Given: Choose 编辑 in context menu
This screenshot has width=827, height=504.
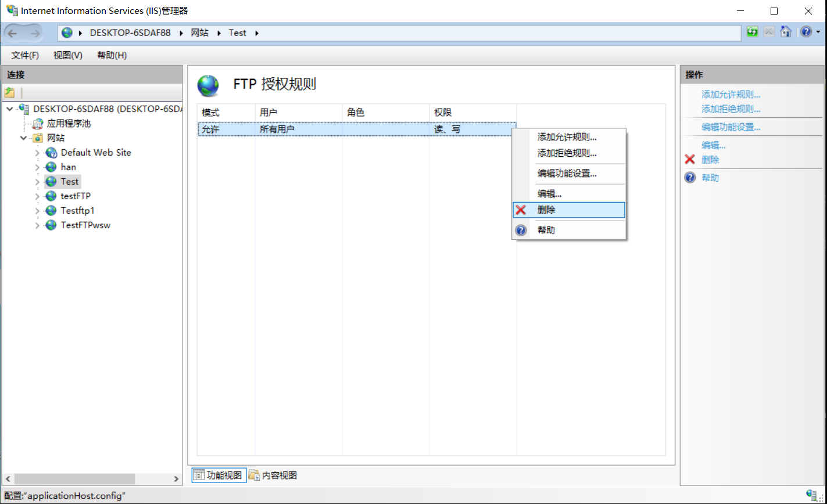Looking at the screenshot, I should point(568,193).
